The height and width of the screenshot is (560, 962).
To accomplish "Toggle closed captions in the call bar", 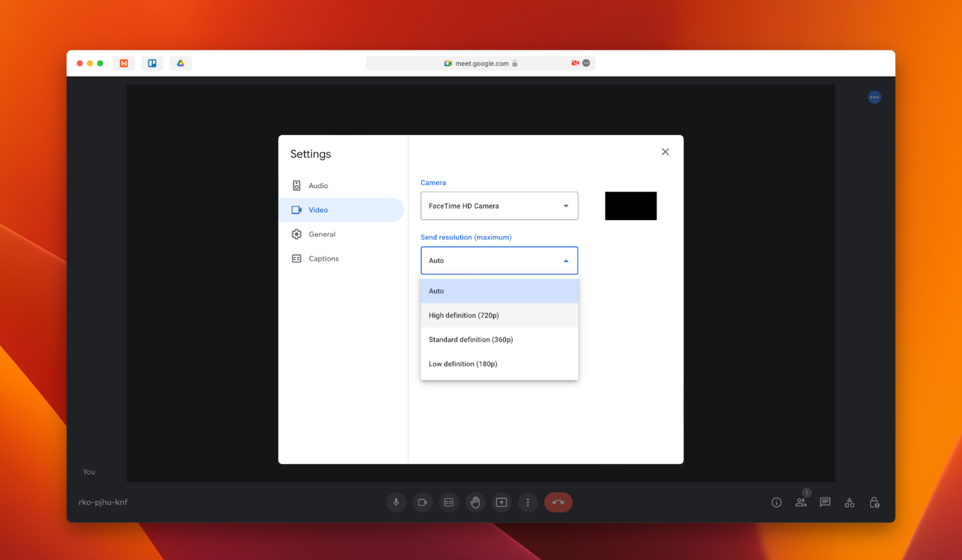I will click(449, 503).
